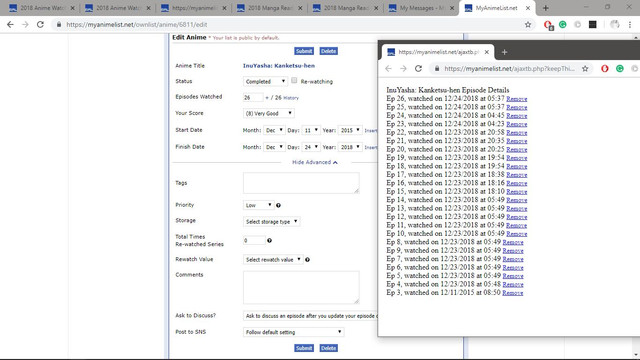
Task: Open Start Date month dropdown
Action: click(274, 130)
